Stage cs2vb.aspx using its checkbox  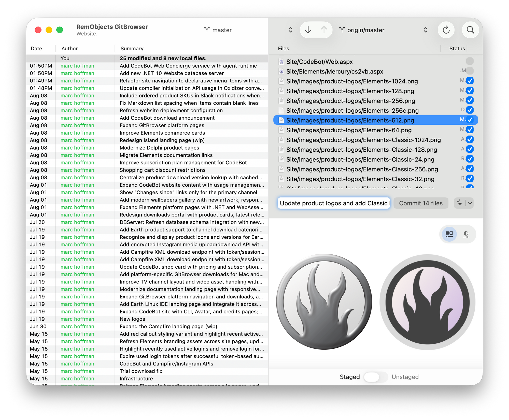pyautogui.click(x=470, y=71)
